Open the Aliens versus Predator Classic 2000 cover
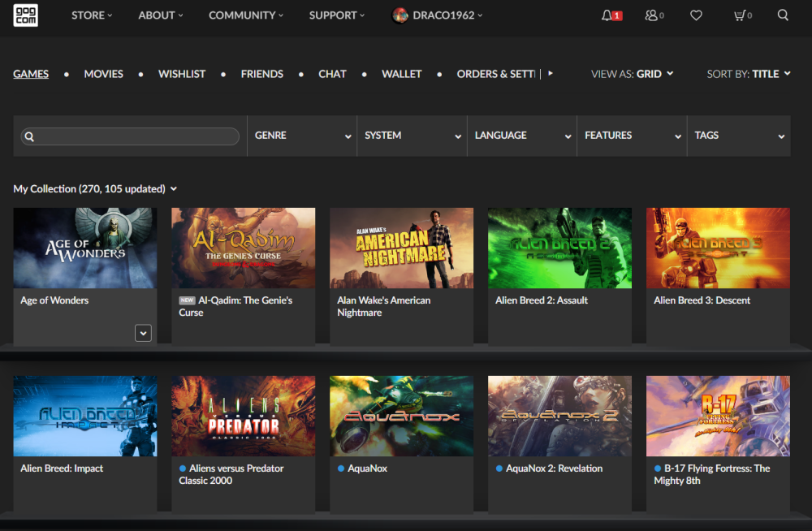Image resolution: width=812 pixels, height=531 pixels. [244, 416]
